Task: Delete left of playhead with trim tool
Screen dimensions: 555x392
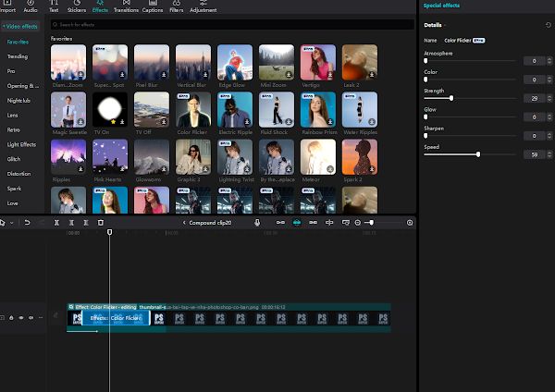Action: (x=71, y=223)
